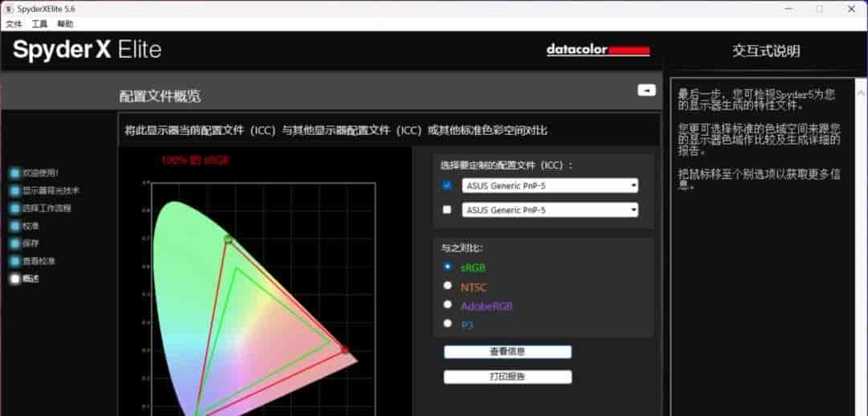Click the green primary point on gamut chart
Image resolution: width=868 pixels, height=416 pixels.
click(x=227, y=239)
